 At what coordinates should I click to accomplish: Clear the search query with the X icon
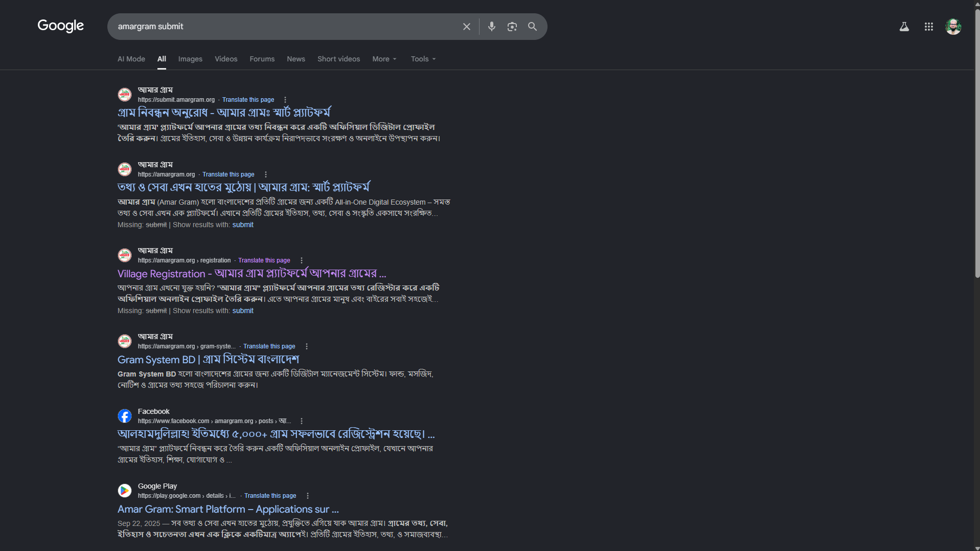click(466, 27)
